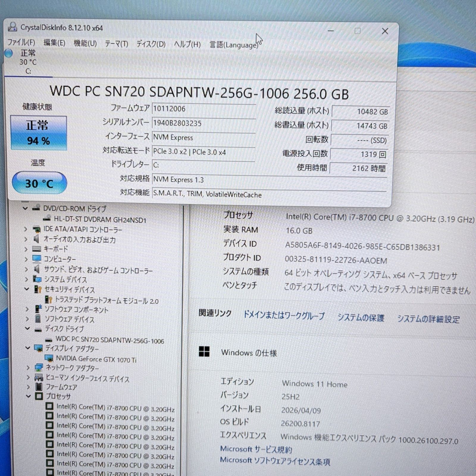Screen dimensions: 476x476
Task: Open the システムの保護 link
Action: click(x=361, y=318)
